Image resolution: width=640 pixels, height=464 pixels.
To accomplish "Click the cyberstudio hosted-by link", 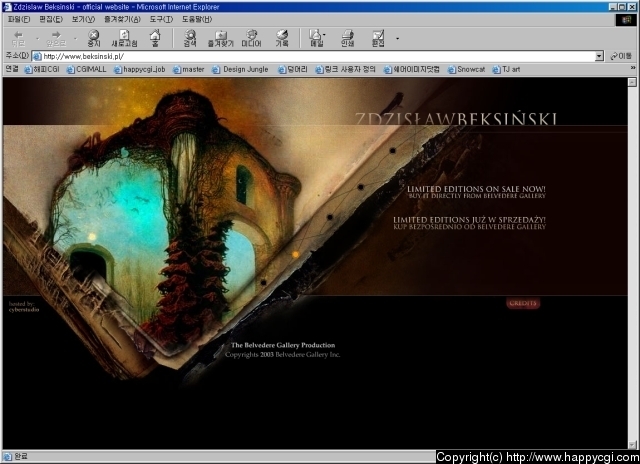I will pyautogui.click(x=24, y=310).
